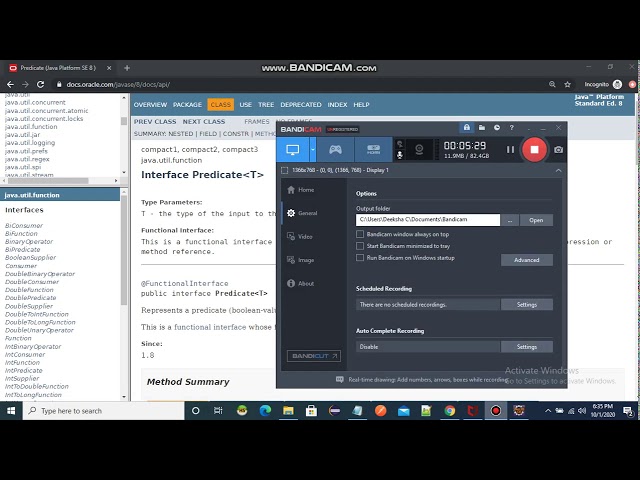Click taskbar search box
Screen dimensions: 640x480
pyautogui.click(x=104, y=411)
